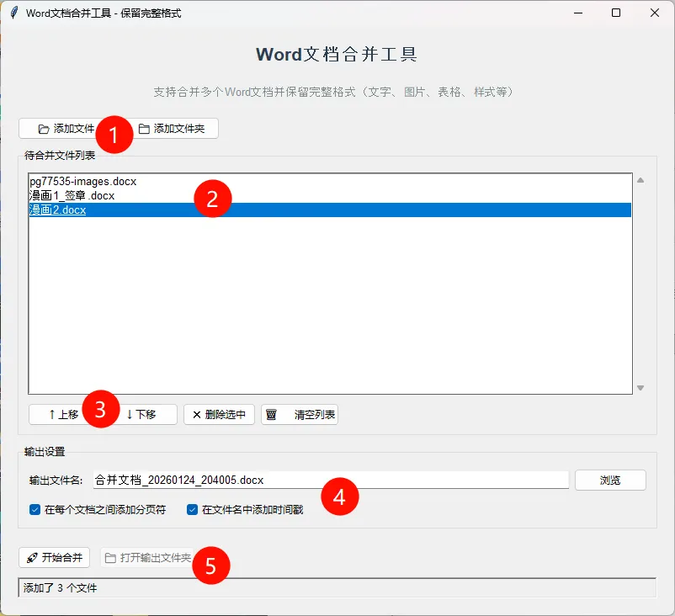
Task: Minimize the Word文档合并工具 window
Action: click(578, 13)
